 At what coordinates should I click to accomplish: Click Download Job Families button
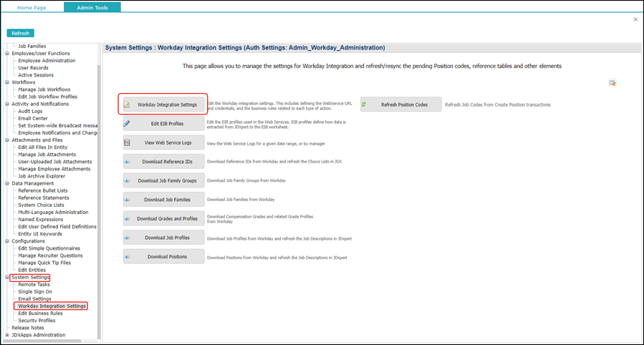(x=164, y=200)
